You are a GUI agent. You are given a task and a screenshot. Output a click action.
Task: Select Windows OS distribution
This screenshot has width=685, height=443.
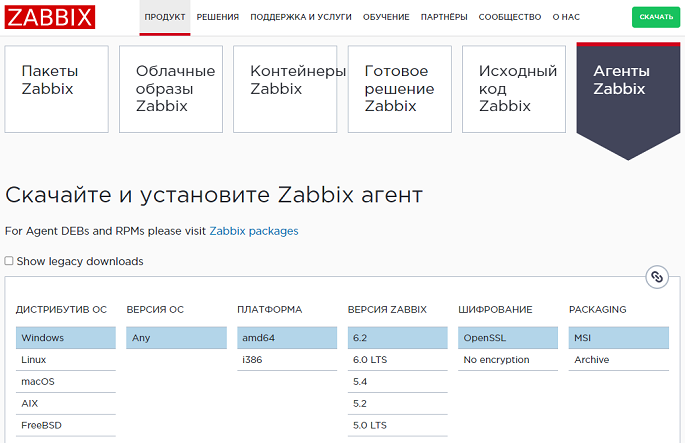(66, 338)
